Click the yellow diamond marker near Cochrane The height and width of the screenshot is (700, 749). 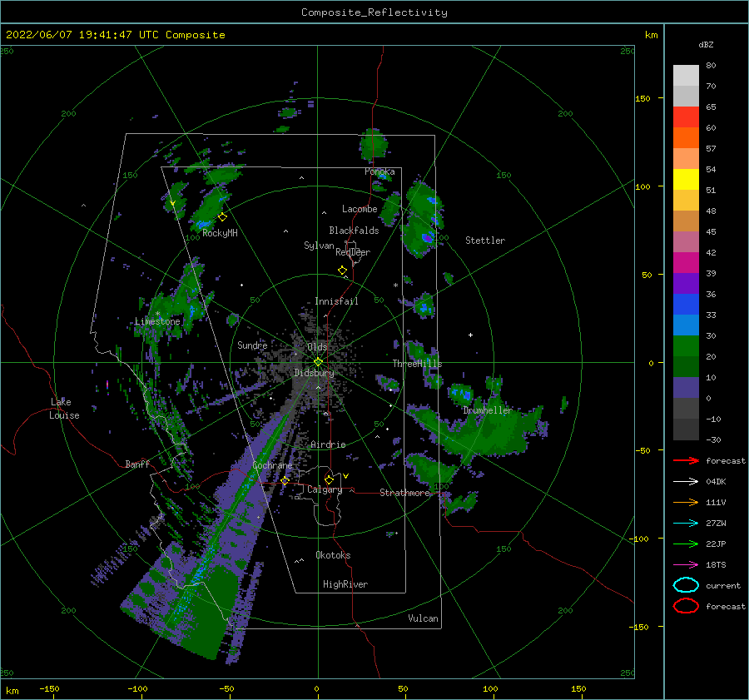pyautogui.click(x=285, y=480)
